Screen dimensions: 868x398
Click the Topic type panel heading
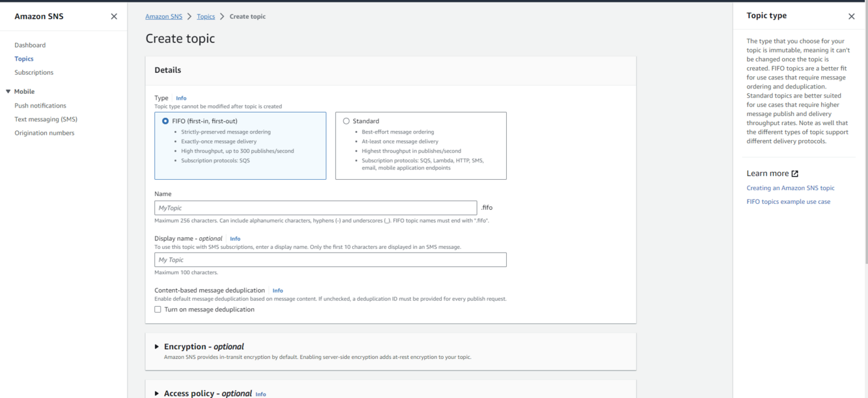pyautogui.click(x=766, y=16)
